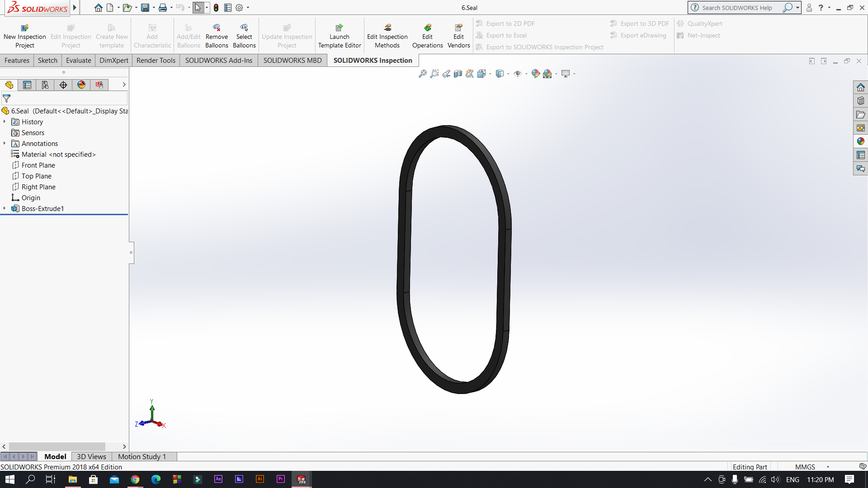Open Edit Inspection Methods
Image resolution: width=868 pixels, height=488 pixels.
click(387, 36)
